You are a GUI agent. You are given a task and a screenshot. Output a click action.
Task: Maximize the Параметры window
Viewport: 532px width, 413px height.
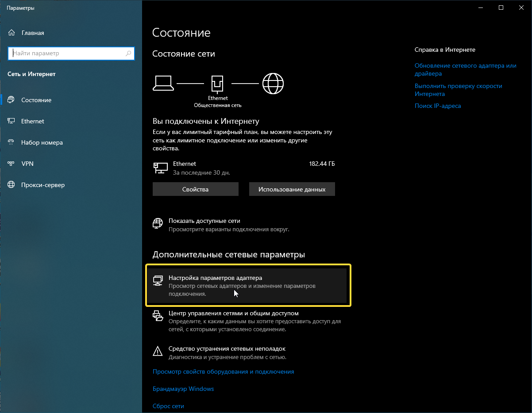[x=501, y=8]
